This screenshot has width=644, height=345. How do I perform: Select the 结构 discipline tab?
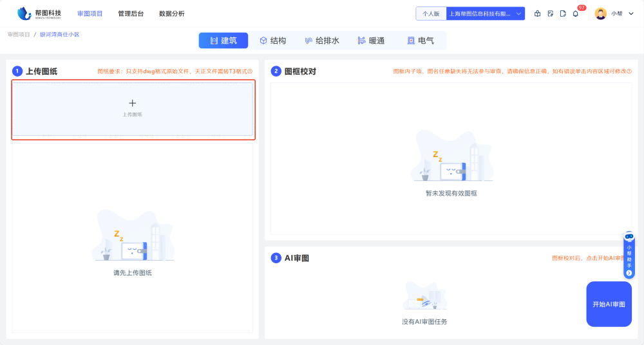(x=273, y=41)
